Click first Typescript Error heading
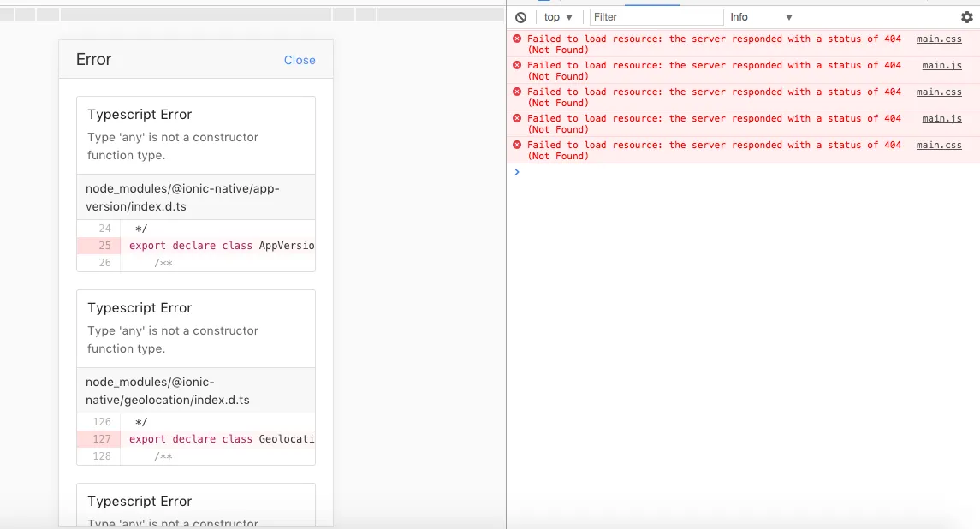980x529 pixels. [140, 115]
